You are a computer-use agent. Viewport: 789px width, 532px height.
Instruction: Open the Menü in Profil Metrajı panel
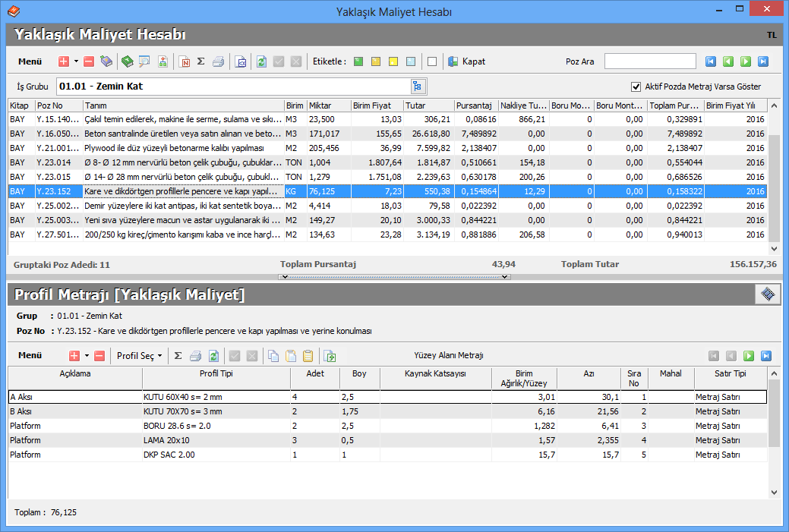pyautogui.click(x=30, y=355)
